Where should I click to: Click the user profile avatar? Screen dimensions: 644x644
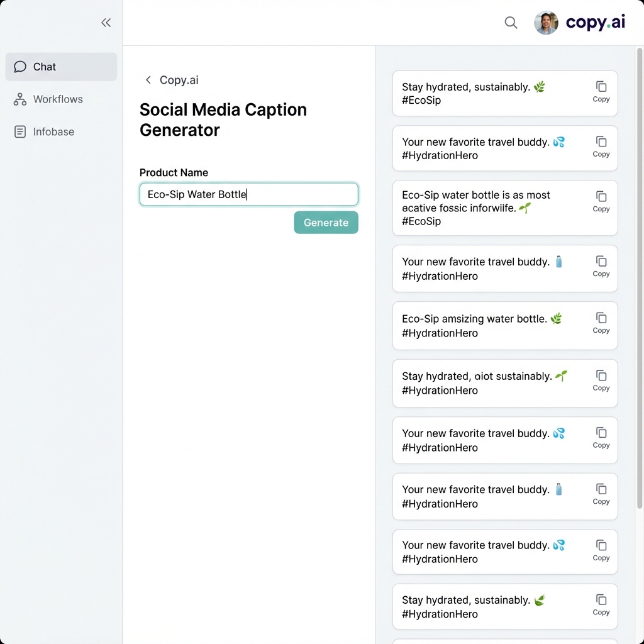546,23
